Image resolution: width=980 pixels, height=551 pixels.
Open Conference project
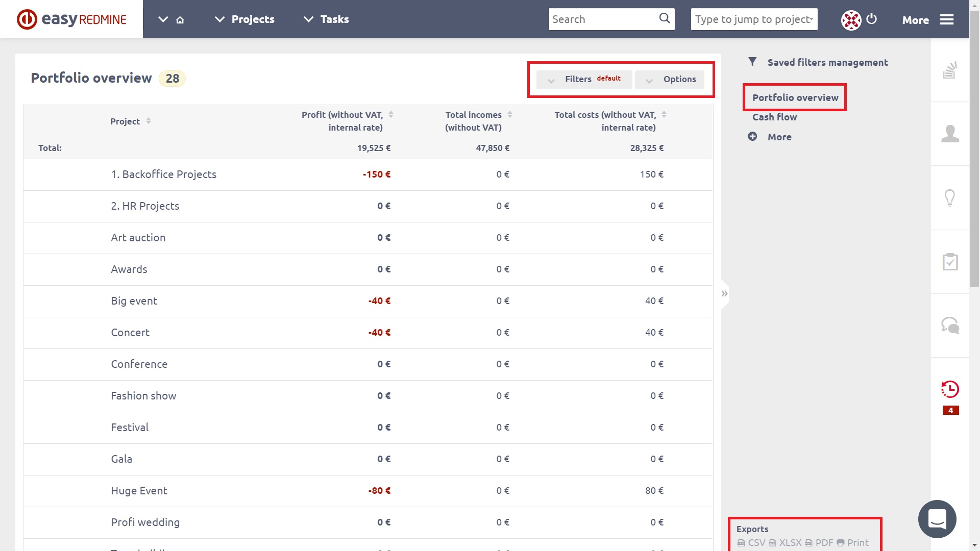(x=139, y=364)
